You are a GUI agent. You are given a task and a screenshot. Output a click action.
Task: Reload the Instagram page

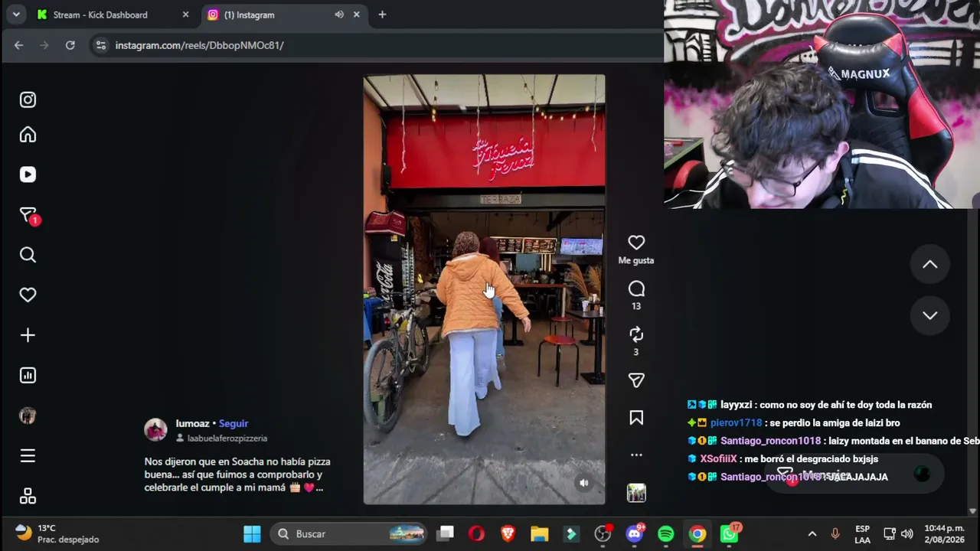click(x=70, y=45)
